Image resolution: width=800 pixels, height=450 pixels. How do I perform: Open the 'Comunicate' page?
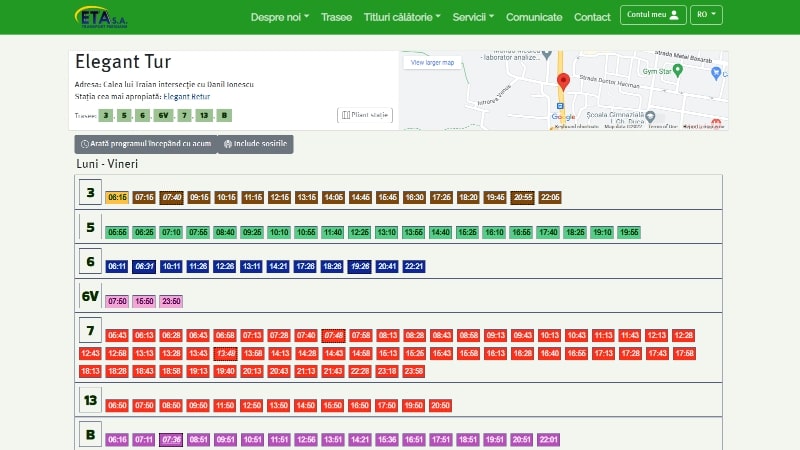tap(534, 17)
